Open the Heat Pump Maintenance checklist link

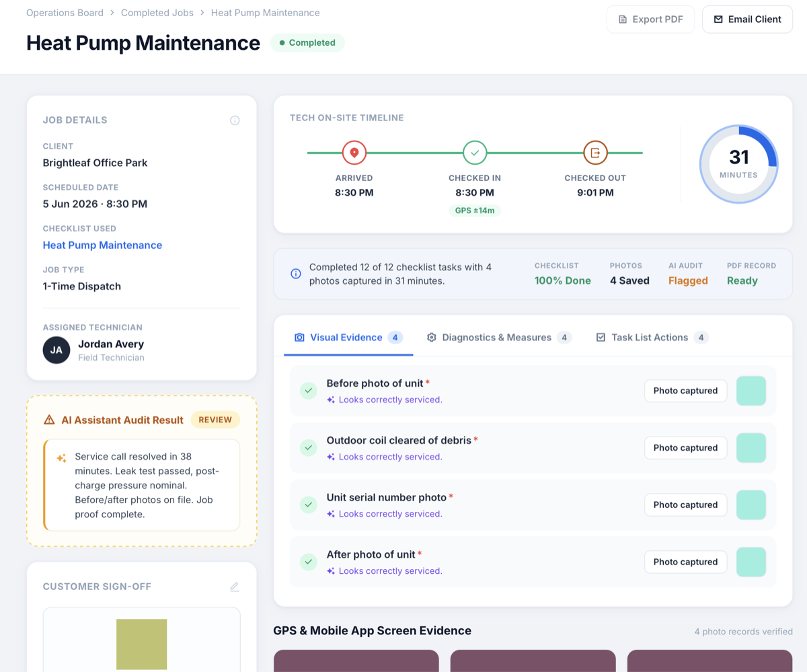[x=102, y=245]
